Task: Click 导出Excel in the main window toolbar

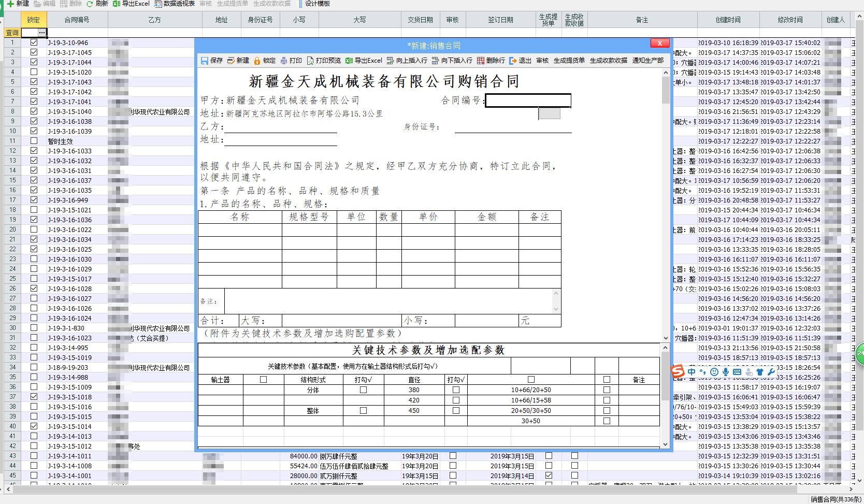Action: [132, 4]
